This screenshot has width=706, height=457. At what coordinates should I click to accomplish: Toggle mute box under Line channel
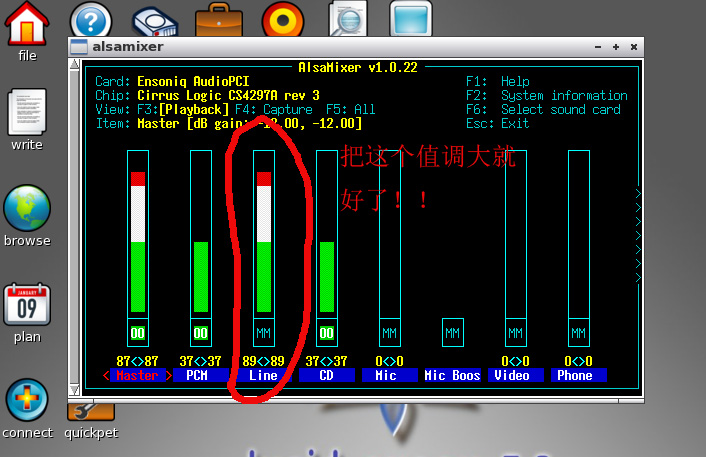[x=264, y=333]
